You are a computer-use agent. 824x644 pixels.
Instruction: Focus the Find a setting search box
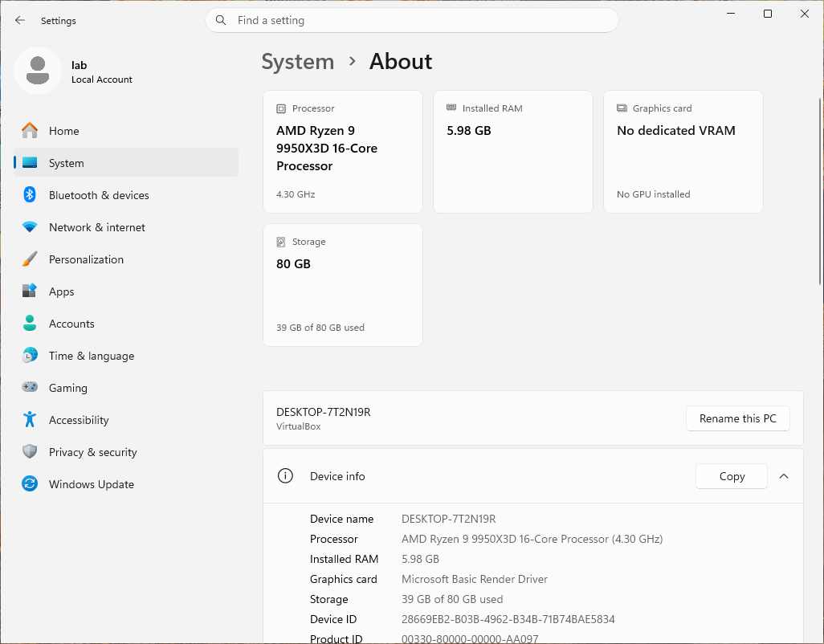[x=411, y=21]
